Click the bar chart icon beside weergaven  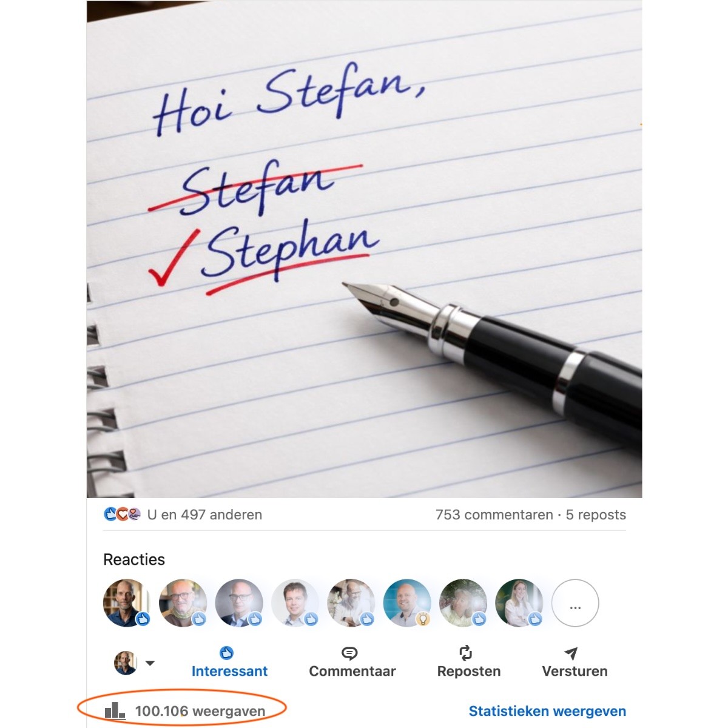click(x=115, y=711)
